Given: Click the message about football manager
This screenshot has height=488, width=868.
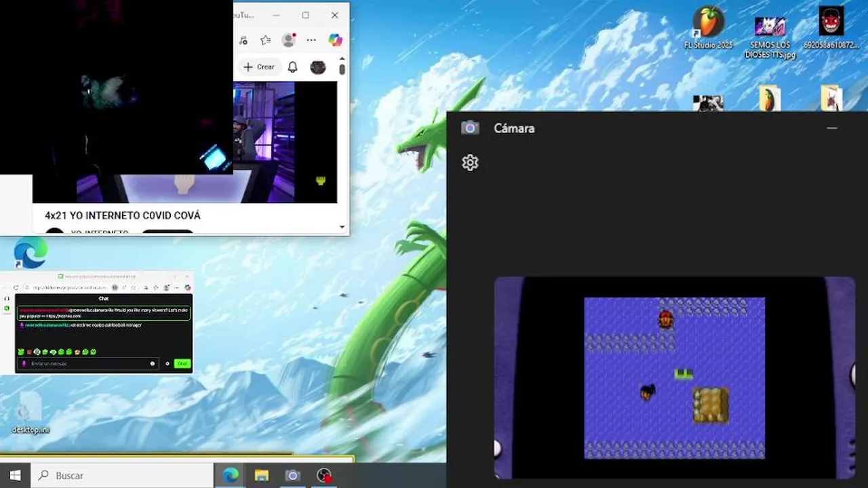Looking at the screenshot, I should click(x=83, y=325).
